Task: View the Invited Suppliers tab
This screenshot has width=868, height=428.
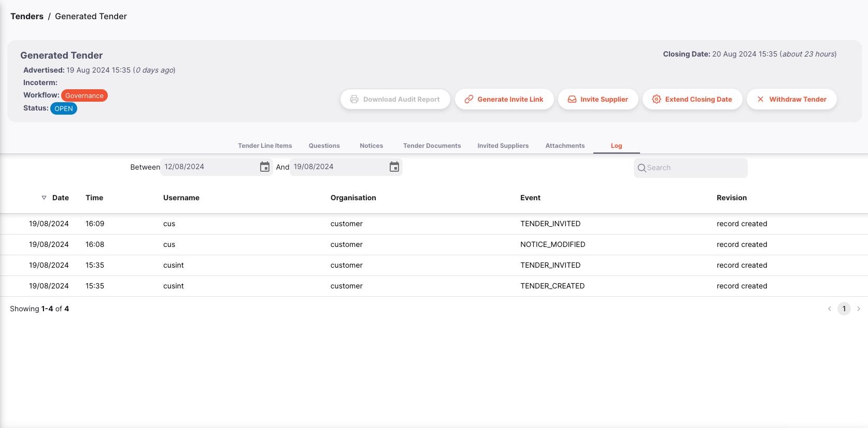Action: click(503, 146)
